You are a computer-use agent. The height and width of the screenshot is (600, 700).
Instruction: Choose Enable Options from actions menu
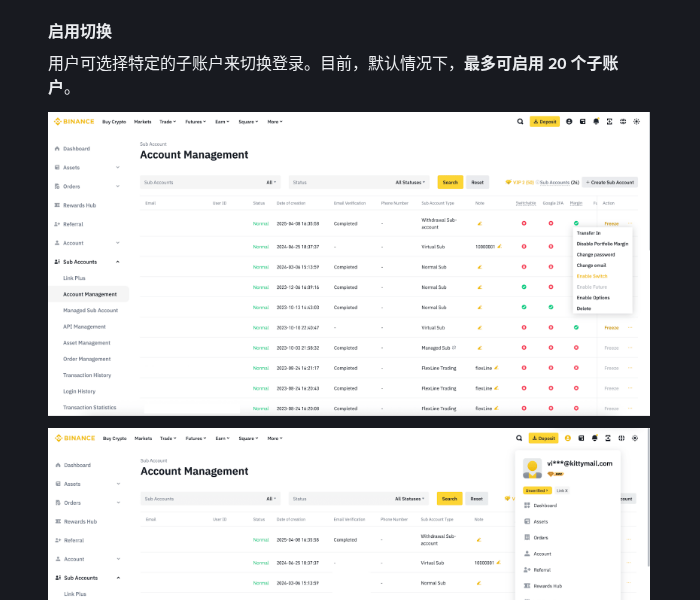click(593, 298)
